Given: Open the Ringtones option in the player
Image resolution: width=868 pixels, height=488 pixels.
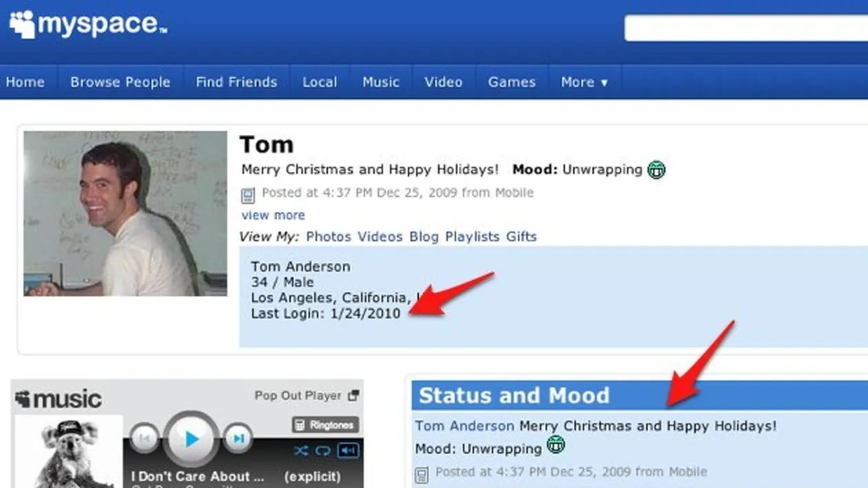Looking at the screenshot, I should coord(326,425).
